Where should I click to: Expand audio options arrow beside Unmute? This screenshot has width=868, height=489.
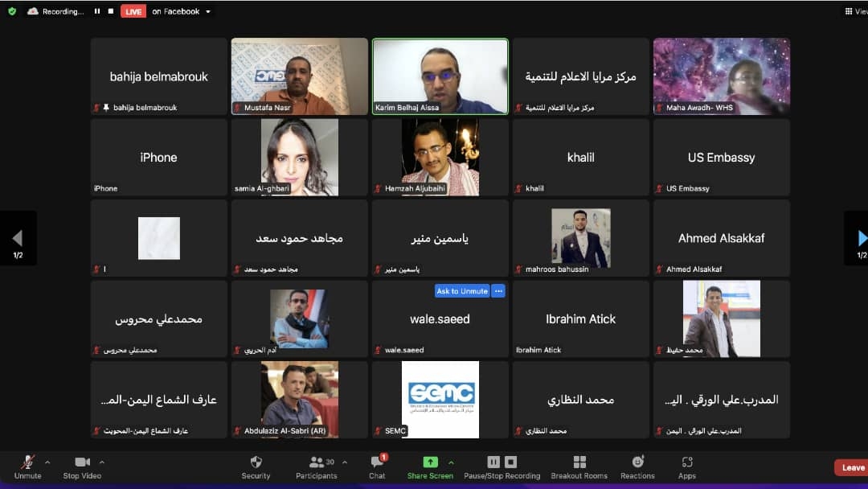coord(47,462)
